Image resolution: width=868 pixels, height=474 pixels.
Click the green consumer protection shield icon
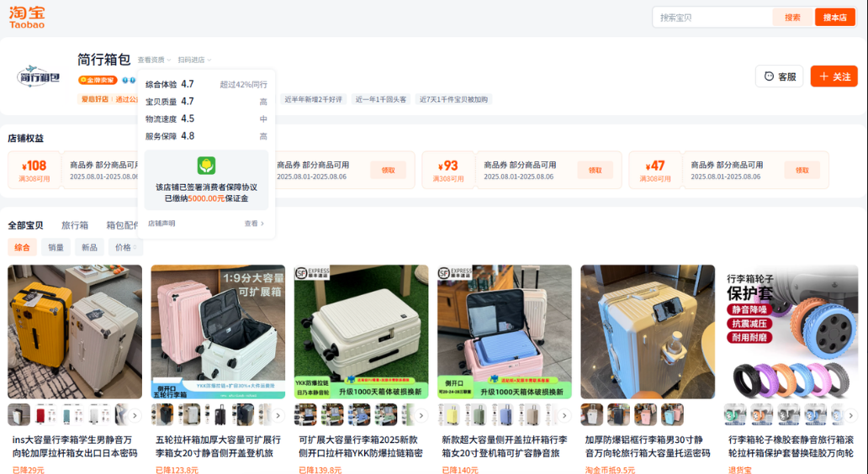point(206,166)
